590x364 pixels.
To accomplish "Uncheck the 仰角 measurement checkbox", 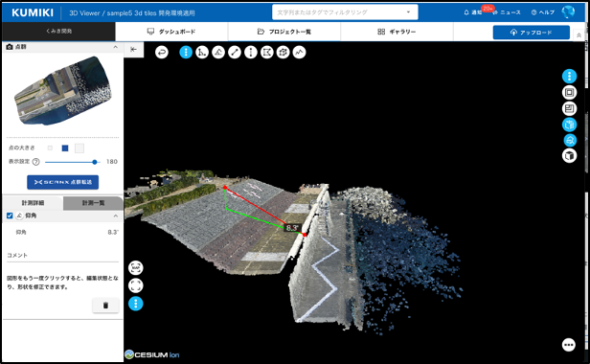I will (10, 216).
